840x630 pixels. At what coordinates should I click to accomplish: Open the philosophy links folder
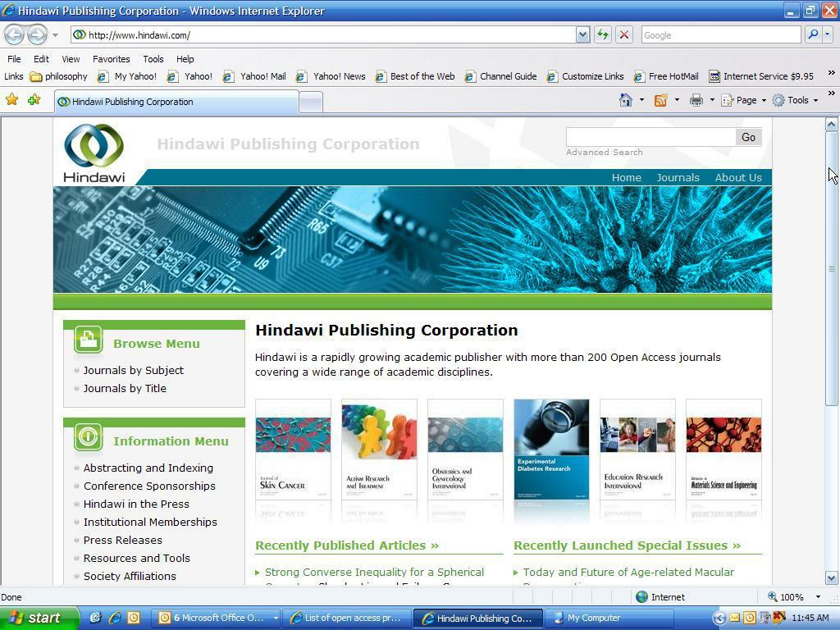coord(59,76)
